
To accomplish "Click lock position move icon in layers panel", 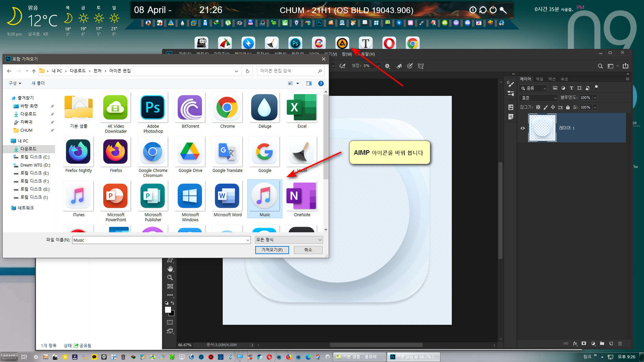I will pos(553,107).
